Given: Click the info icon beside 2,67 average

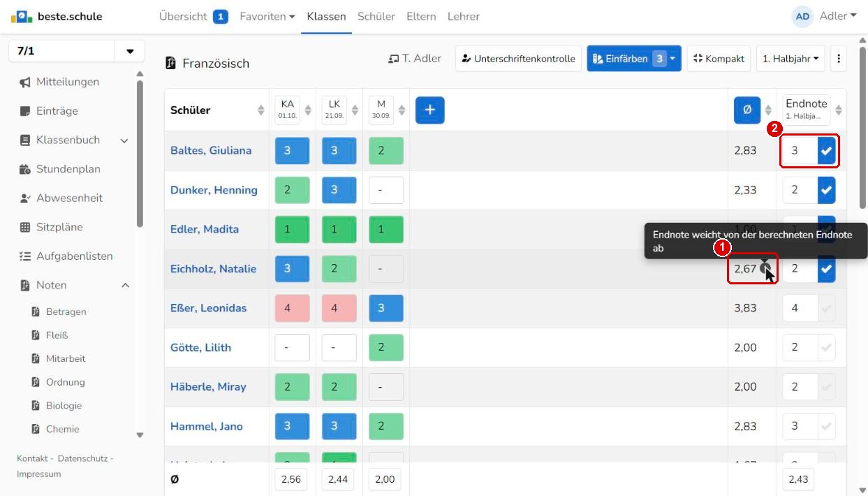Looking at the screenshot, I should 766,268.
